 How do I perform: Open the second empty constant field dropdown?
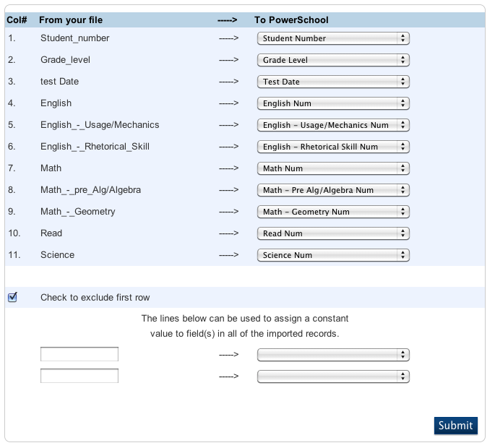pos(333,376)
